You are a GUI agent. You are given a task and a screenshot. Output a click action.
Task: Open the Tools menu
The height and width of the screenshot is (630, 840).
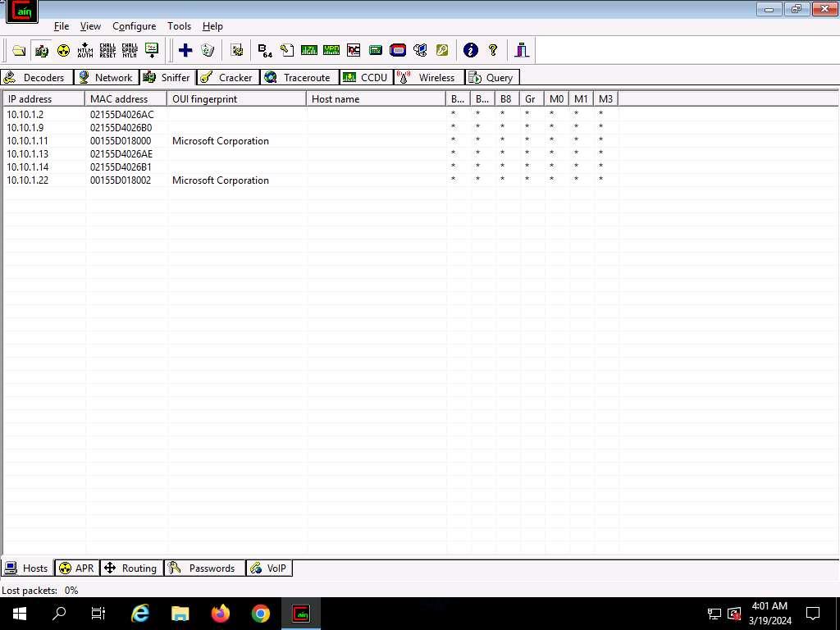(x=179, y=26)
